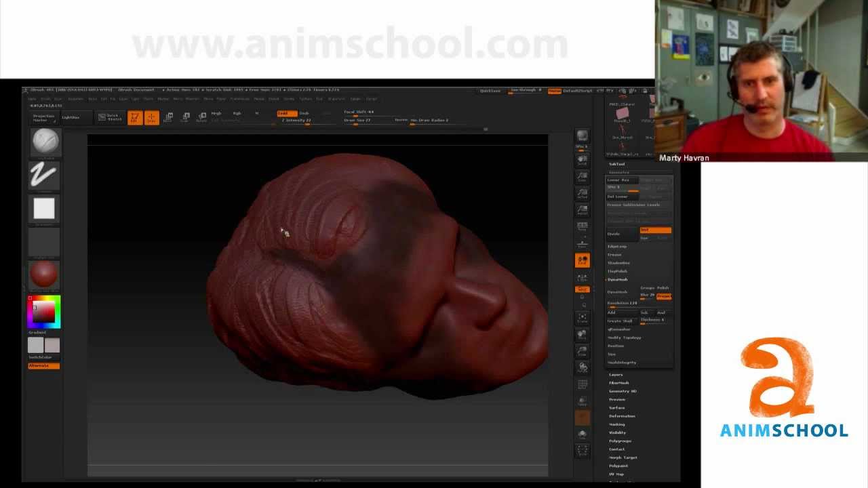
Task: Toggle Draw mode button
Action: [x=151, y=118]
